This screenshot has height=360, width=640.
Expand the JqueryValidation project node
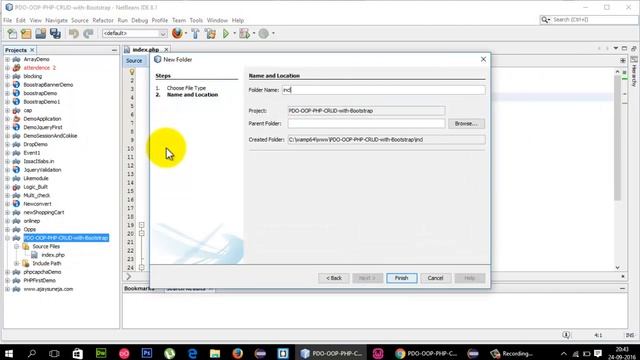coord(7,170)
